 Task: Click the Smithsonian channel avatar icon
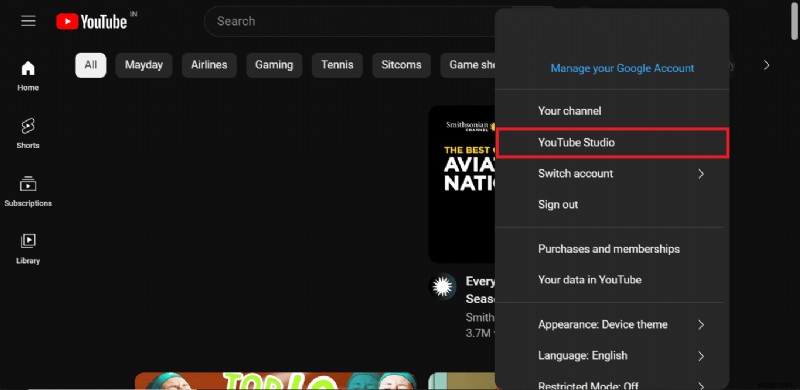pyautogui.click(x=442, y=286)
